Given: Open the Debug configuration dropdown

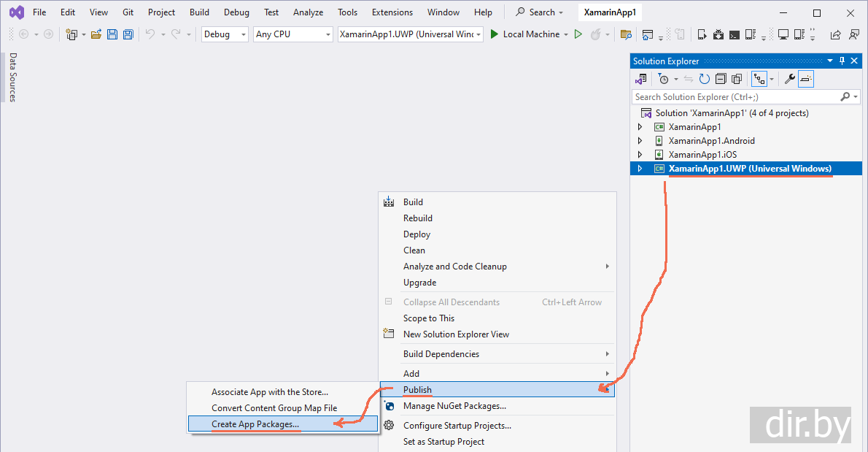Looking at the screenshot, I should tap(225, 34).
